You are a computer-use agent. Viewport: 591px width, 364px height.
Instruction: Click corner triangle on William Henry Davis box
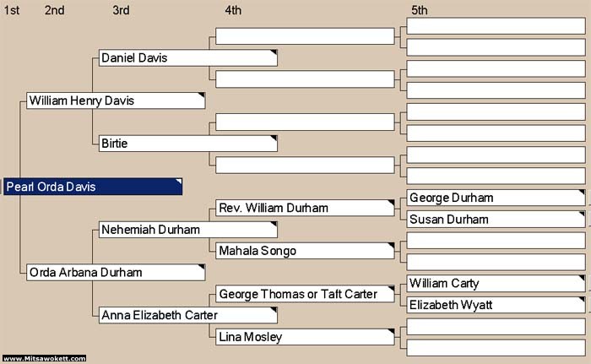[x=202, y=96]
